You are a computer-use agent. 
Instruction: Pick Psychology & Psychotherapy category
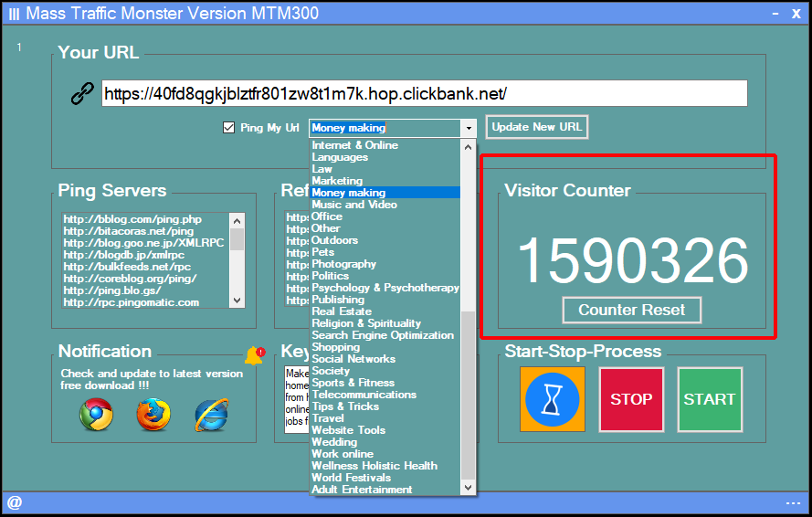385,288
